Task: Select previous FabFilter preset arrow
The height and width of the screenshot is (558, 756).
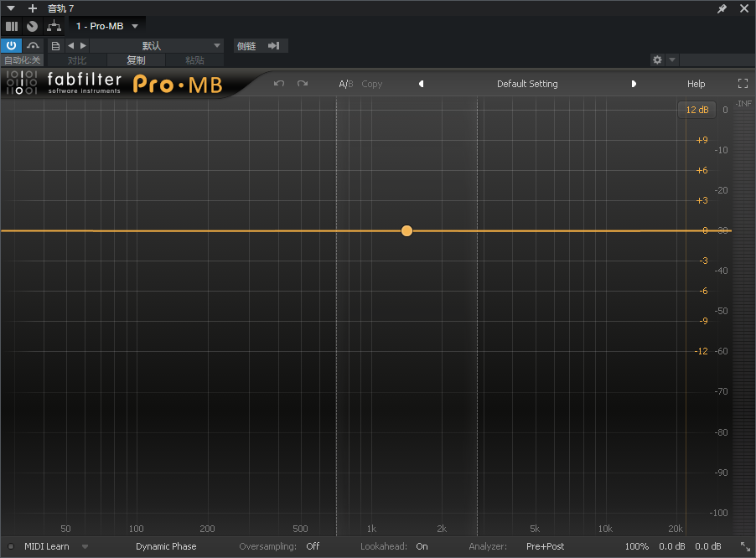Action: coord(421,84)
